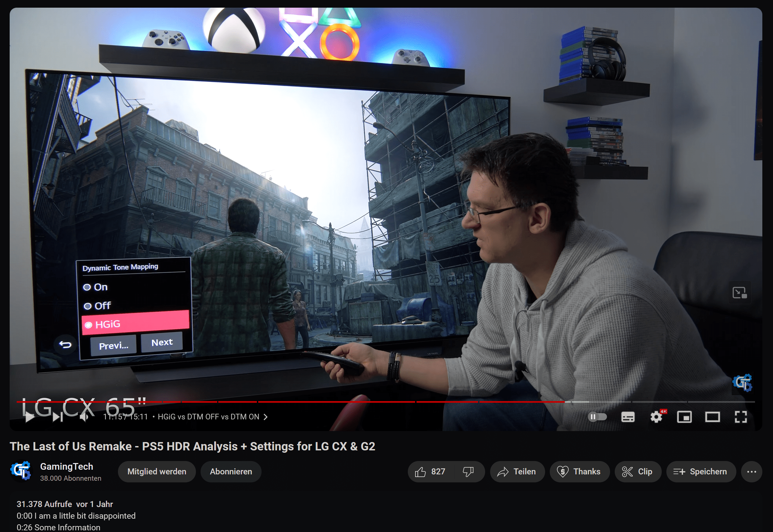
Task: Click Mitglied werden button
Action: click(157, 471)
